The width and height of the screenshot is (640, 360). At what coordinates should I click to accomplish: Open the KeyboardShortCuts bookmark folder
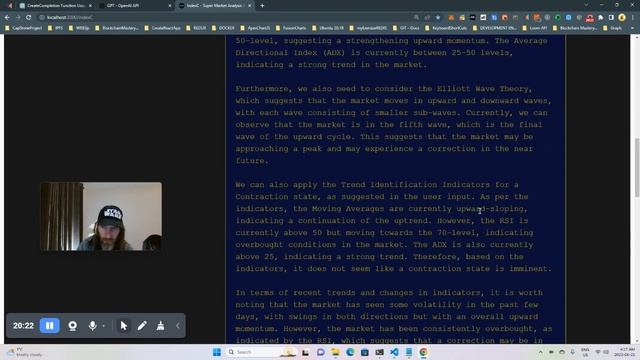(x=446, y=28)
